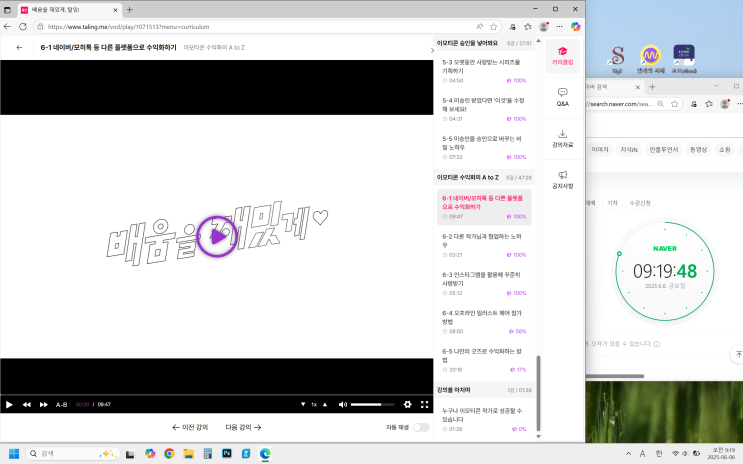The height and width of the screenshot is (464, 743).
Task: Click the 기차 chip in the Naver window
Action: pos(612,203)
